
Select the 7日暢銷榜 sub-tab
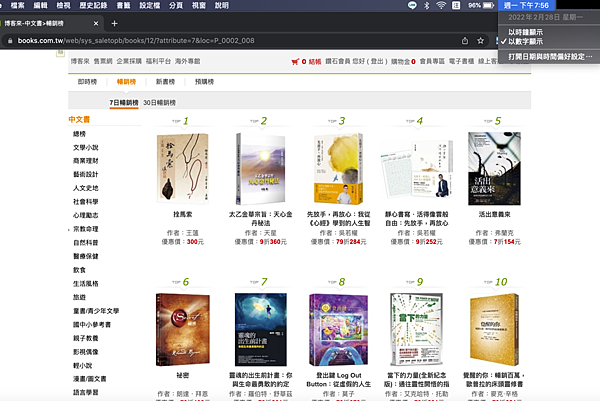[124, 103]
